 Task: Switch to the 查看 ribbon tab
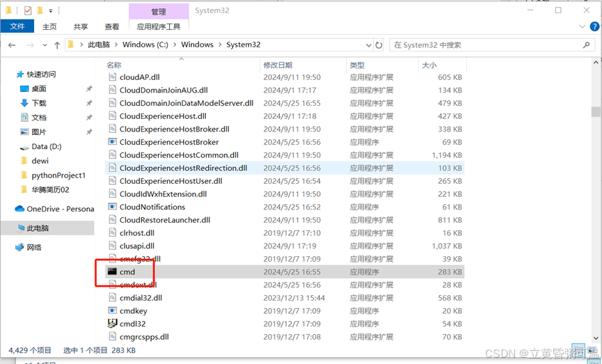point(112,26)
